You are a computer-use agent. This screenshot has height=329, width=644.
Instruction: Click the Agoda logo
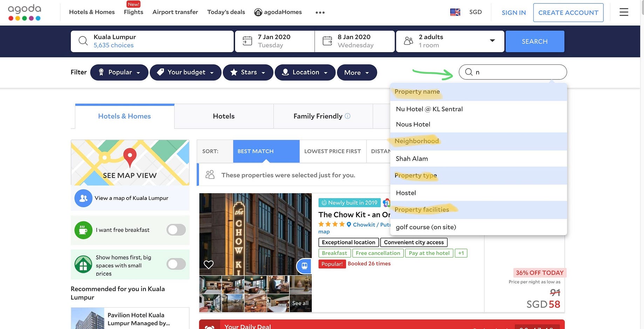24,12
